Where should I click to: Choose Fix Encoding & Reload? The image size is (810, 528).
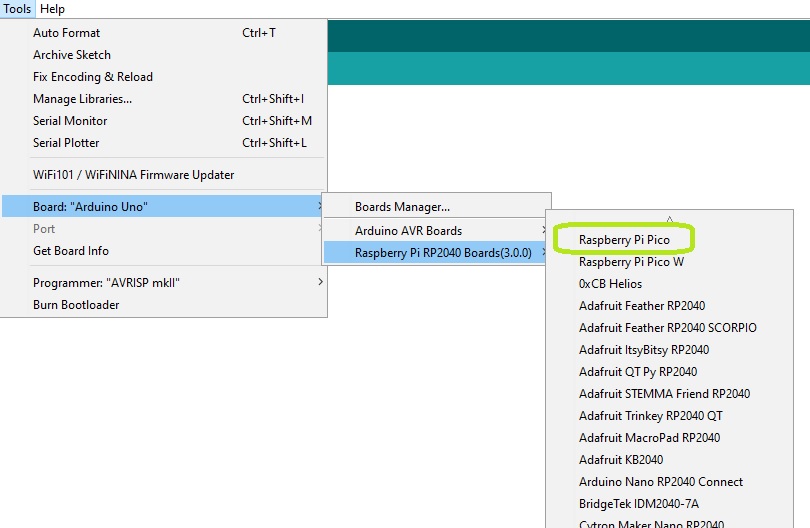pyautogui.click(x=93, y=77)
